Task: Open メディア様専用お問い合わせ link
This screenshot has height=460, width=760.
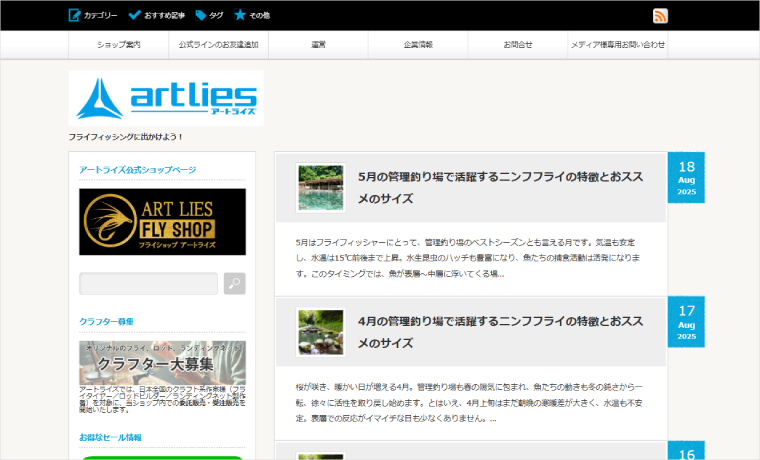Action: click(x=617, y=45)
